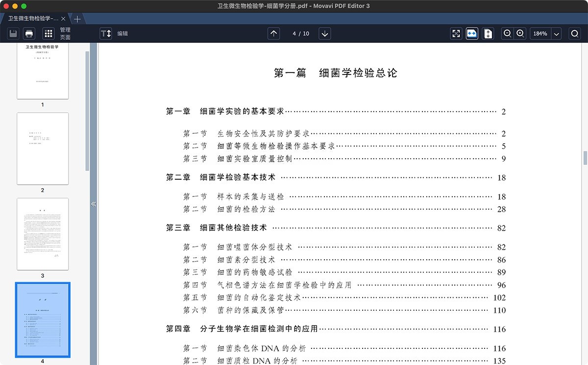Open the zoom level dropdown
Viewport: 588px width, 365px height.
[557, 33]
